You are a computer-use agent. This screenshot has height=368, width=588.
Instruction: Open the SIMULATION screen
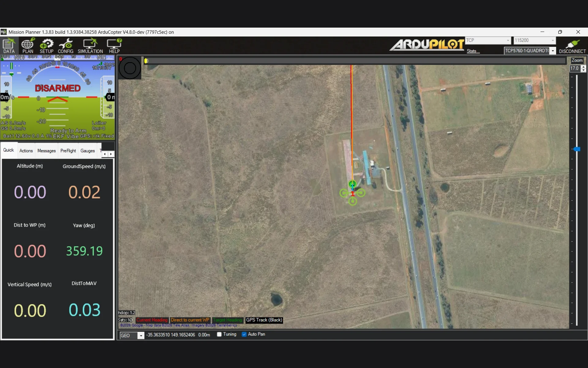point(90,46)
